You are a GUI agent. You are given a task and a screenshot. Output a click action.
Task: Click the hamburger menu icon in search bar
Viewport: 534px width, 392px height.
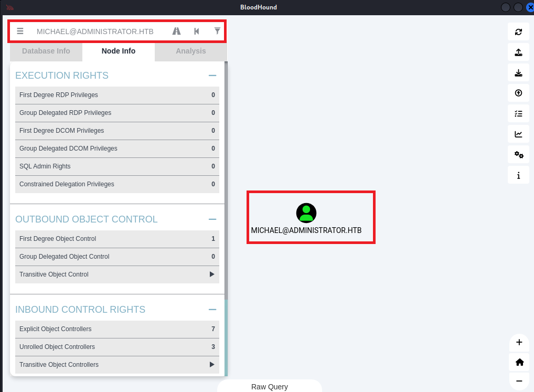coord(20,31)
